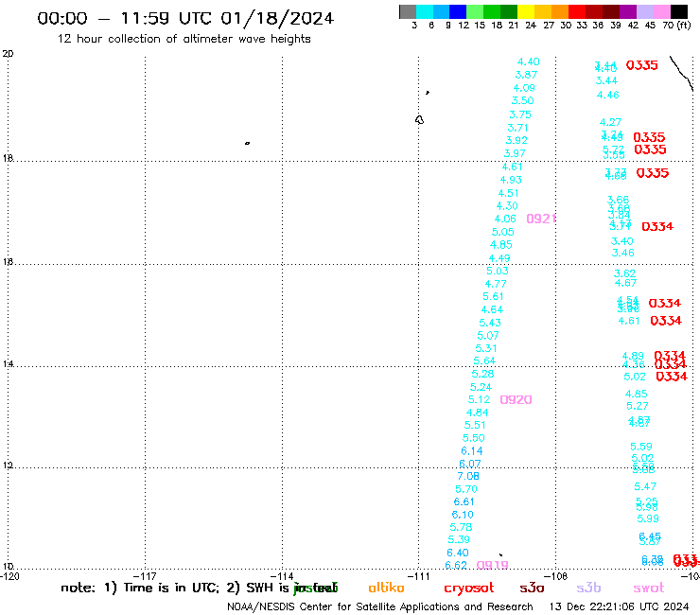The width and height of the screenshot is (700, 615).
Task: Select the reading 5.99
Action: 648,519
